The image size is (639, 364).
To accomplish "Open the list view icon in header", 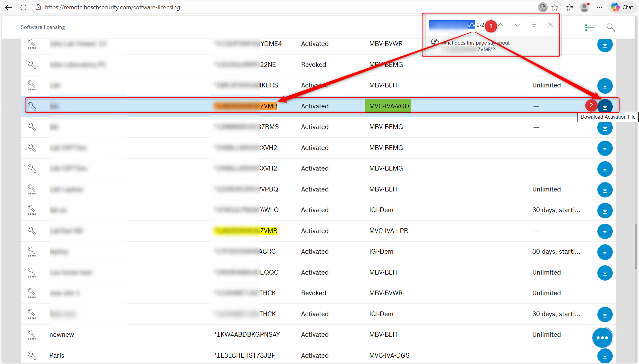I will click(589, 28).
